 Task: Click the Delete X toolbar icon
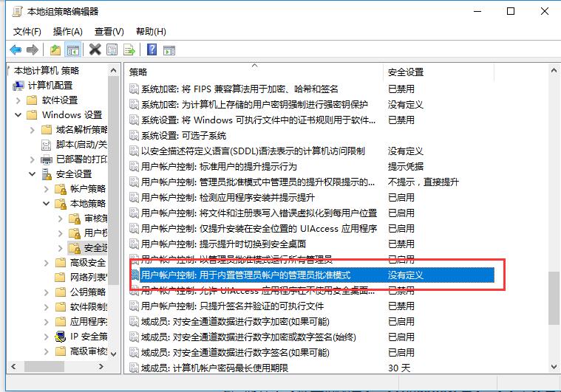pyautogui.click(x=95, y=49)
